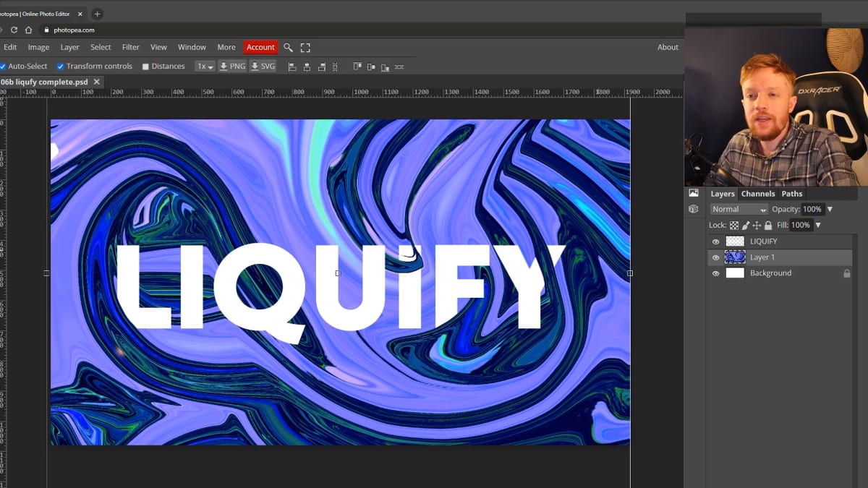Select the magnifier search icon in the toolbar

[289, 47]
